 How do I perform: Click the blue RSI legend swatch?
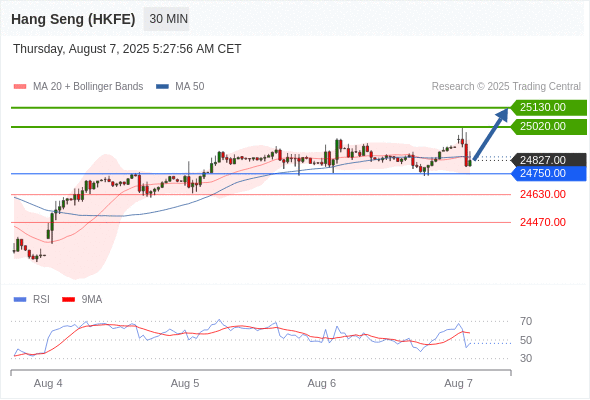pyautogui.click(x=20, y=300)
